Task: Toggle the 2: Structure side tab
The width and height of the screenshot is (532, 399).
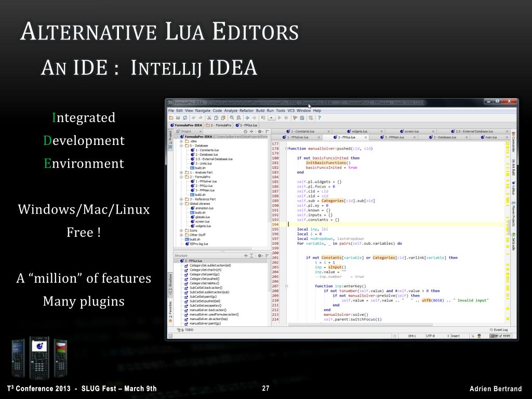Action: coord(170,284)
